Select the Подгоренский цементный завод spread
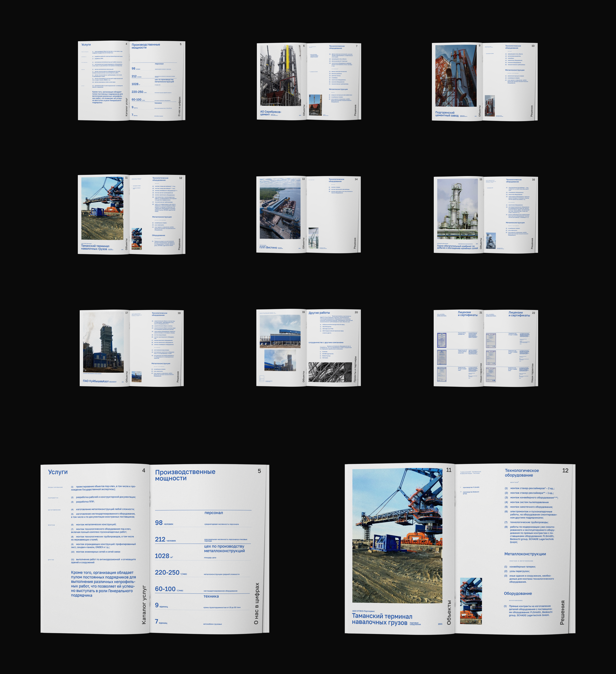 pos(484,81)
